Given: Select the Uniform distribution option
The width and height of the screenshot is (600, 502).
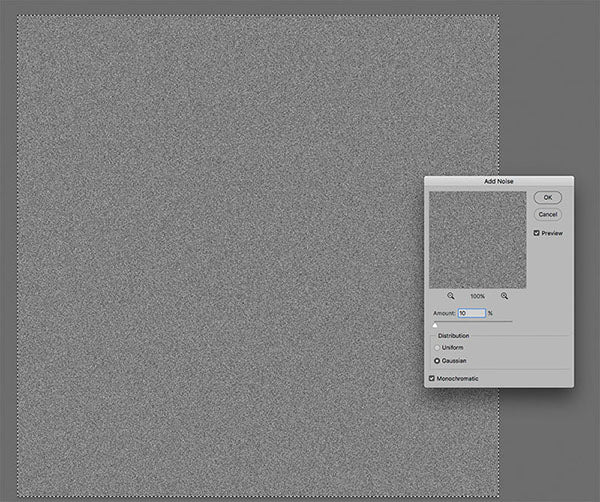Looking at the screenshot, I should coord(437,347).
